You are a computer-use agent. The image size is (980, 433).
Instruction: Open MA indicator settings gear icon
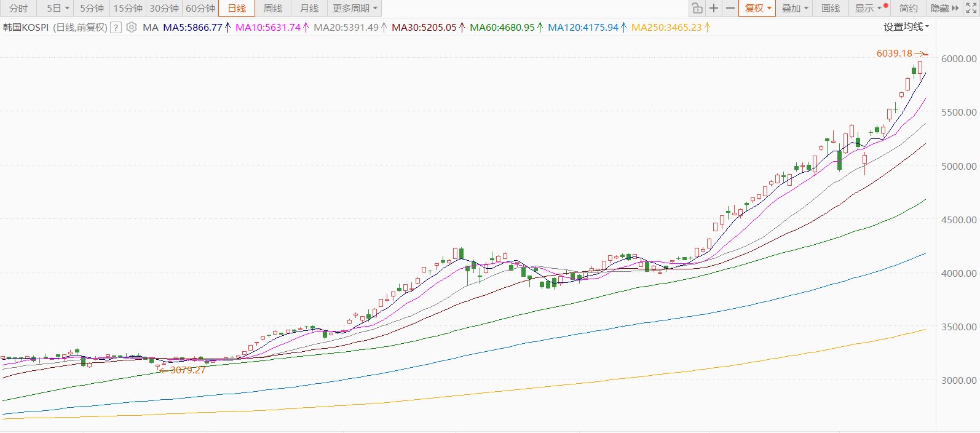pos(132,27)
